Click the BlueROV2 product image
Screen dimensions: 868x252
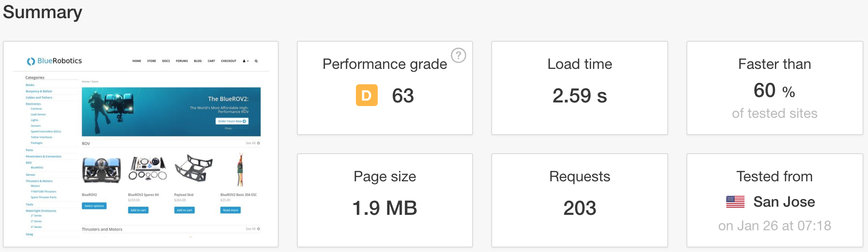(x=101, y=170)
